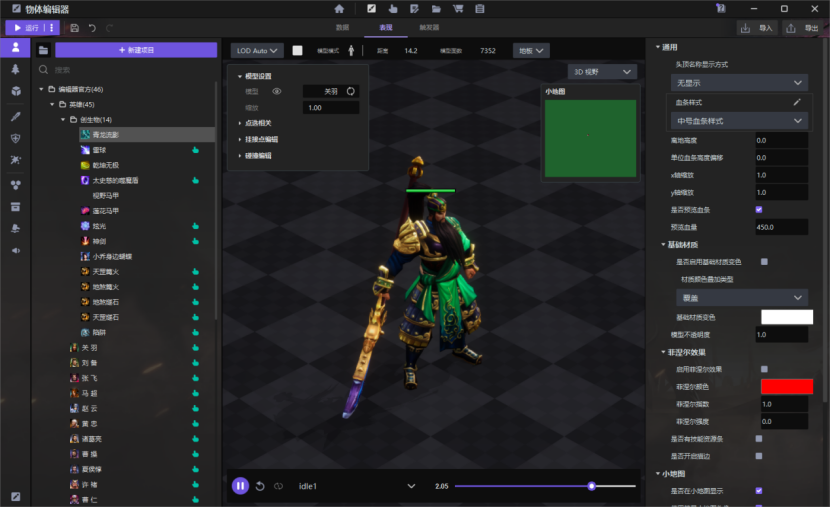Click the pencil edit icon beside 血条样式
This screenshot has width=831, height=508.
797,102
